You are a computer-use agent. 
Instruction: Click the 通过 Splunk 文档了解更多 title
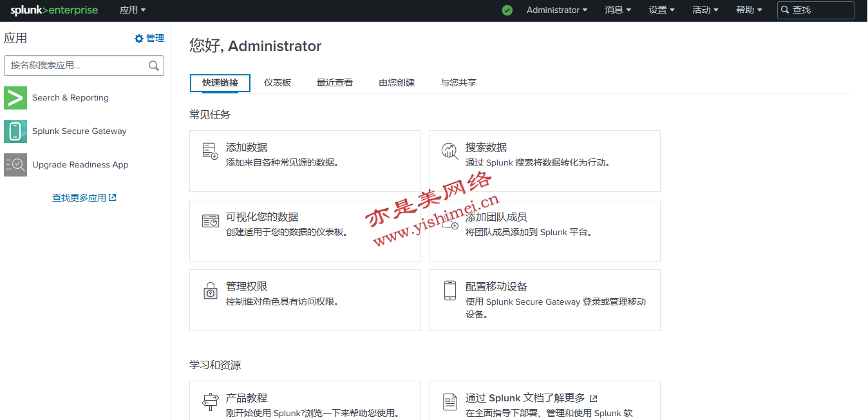[525, 398]
